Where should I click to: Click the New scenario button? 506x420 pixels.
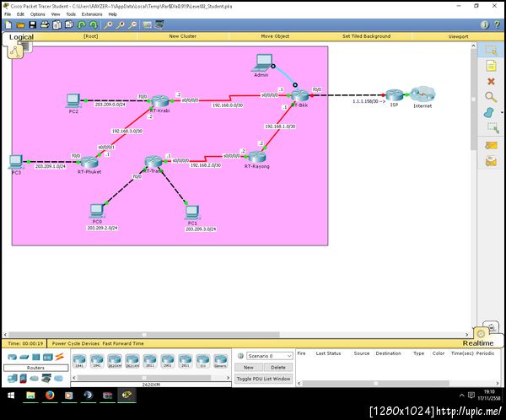[x=249, y=368]
